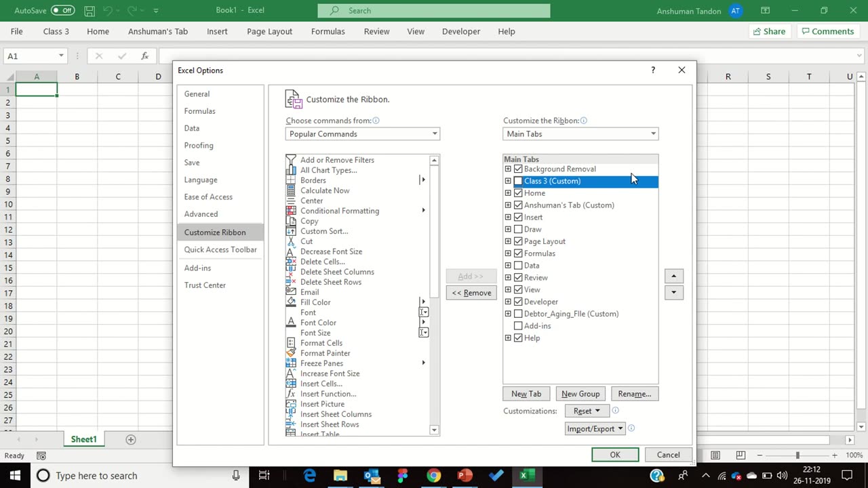868x488 pixels.
Task: Open PowerPoint from the taskbar
Action: tap(465, 475)
